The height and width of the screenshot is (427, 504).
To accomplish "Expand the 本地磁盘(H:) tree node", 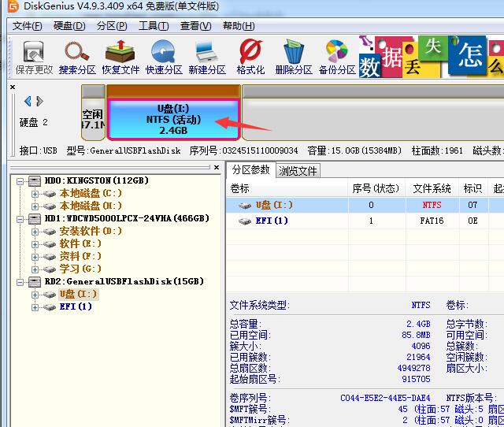I will 35,206.
